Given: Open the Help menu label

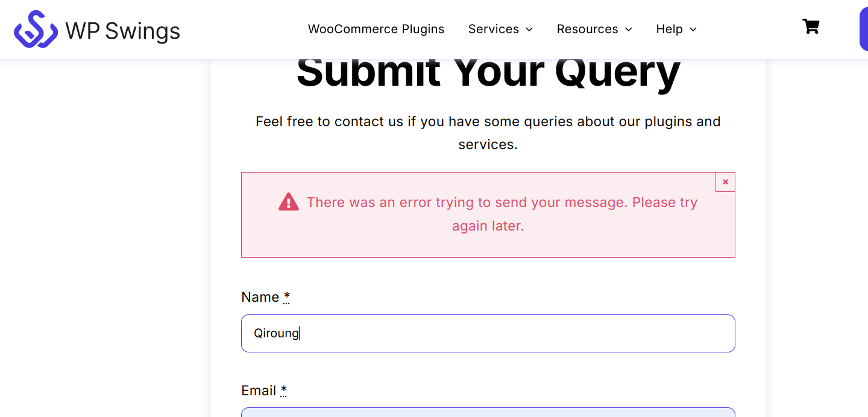Looking at the screenshot, I should [670, 29].
